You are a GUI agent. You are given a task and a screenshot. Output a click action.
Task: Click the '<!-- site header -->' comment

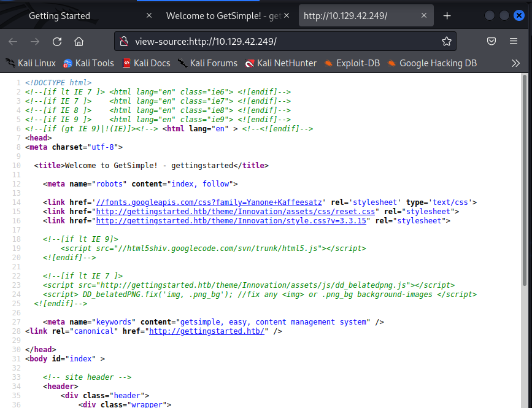click(x=87, y=377)
